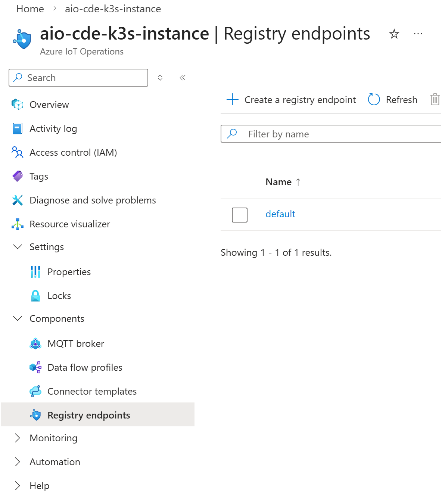Open Locks under Settings

coord(59,296)
